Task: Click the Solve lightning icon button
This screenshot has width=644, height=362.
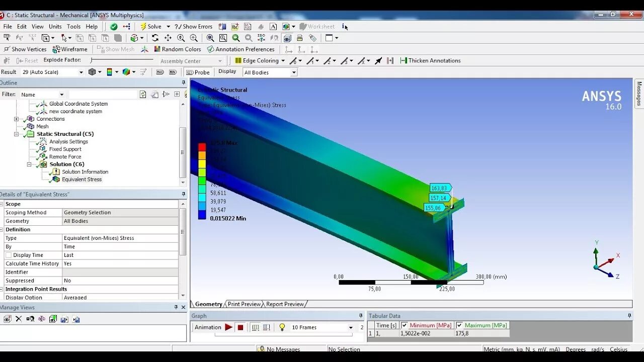Action: click(150, 27)
